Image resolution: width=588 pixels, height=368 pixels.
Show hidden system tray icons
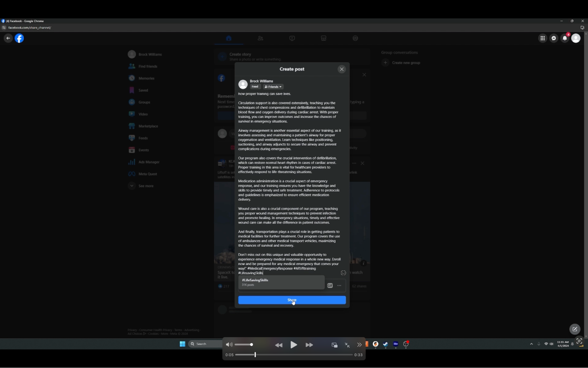(x=531, y=344)
